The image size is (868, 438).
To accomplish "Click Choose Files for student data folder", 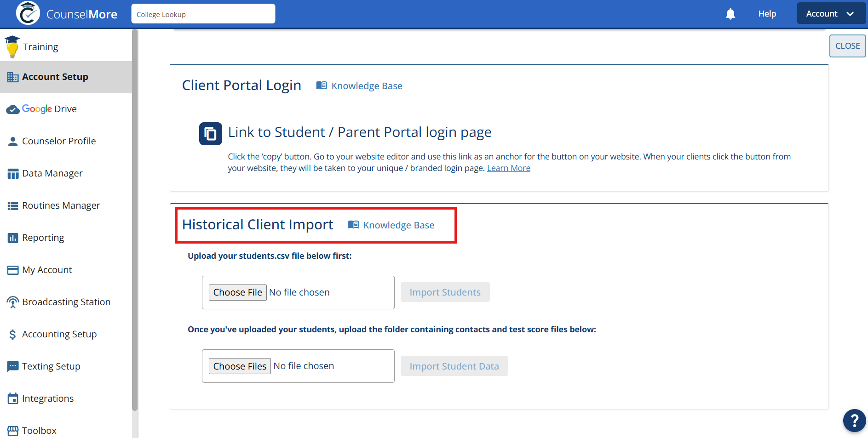I will [240, 366].
